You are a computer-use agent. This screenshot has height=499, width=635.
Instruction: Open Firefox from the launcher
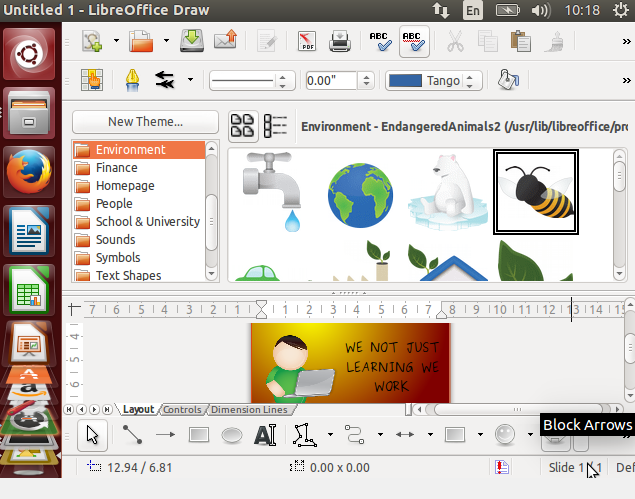coord(29,172)
